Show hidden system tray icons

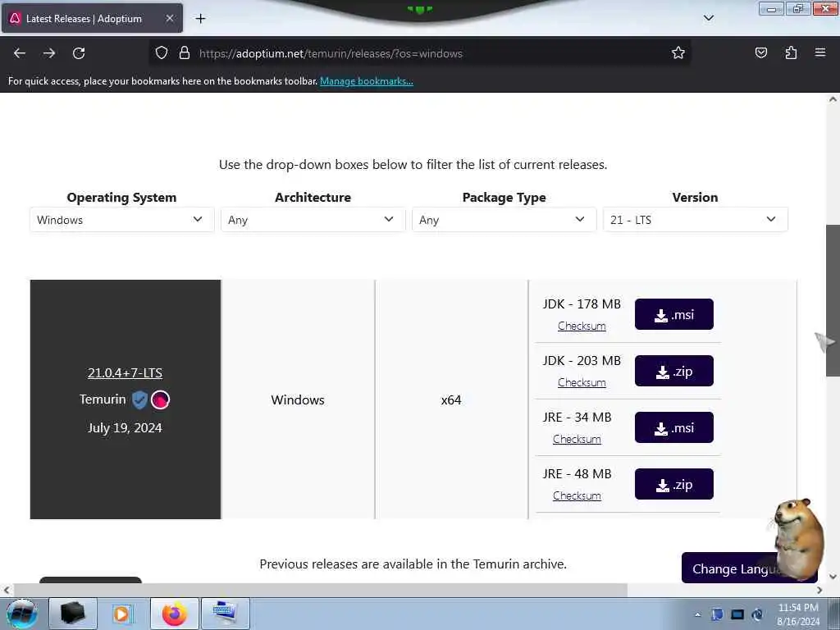pos(697,615)
